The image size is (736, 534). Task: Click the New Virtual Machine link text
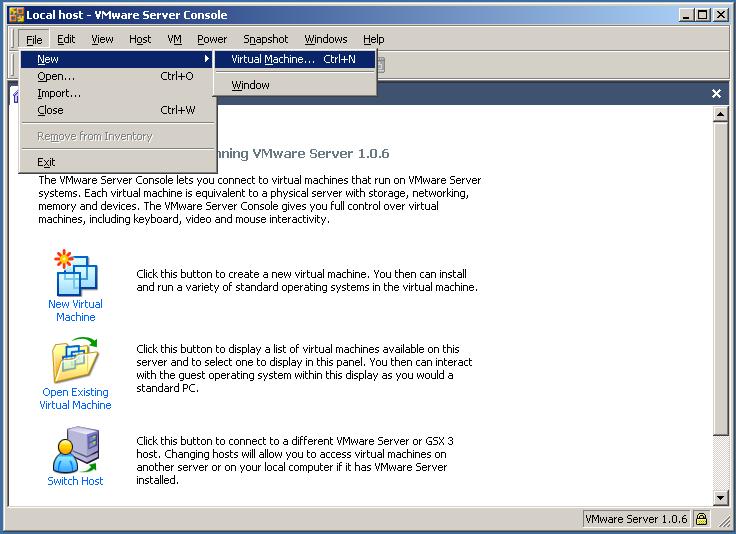(x=76, y=310)
